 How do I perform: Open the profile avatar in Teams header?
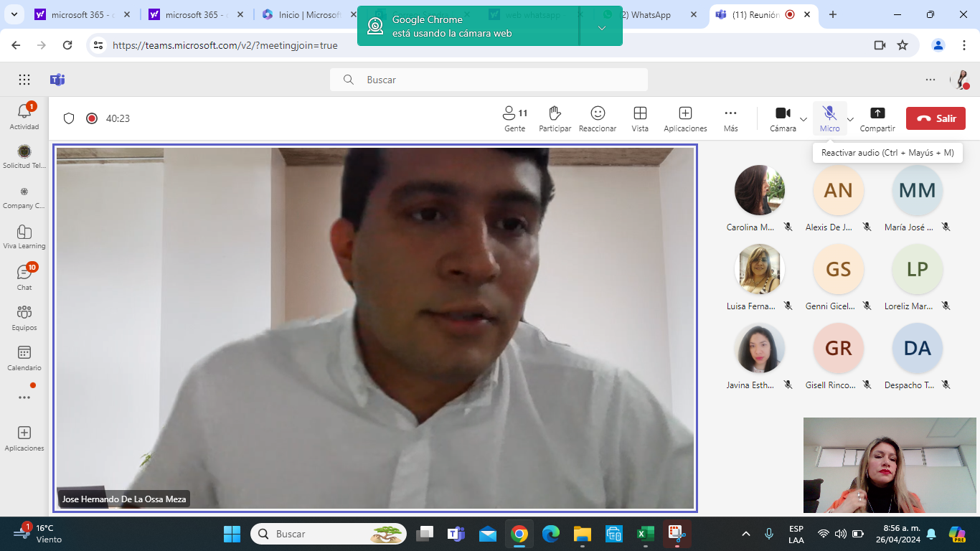pyautogui.click(x=960, y=80)
